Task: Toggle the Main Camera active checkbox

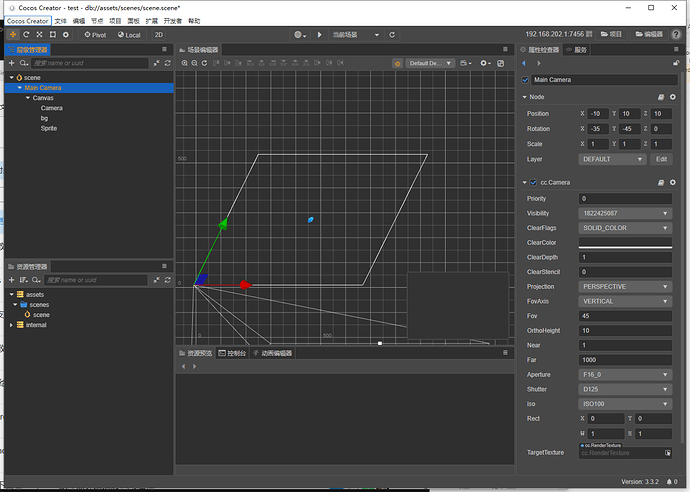Action: [x=526, y=79]
